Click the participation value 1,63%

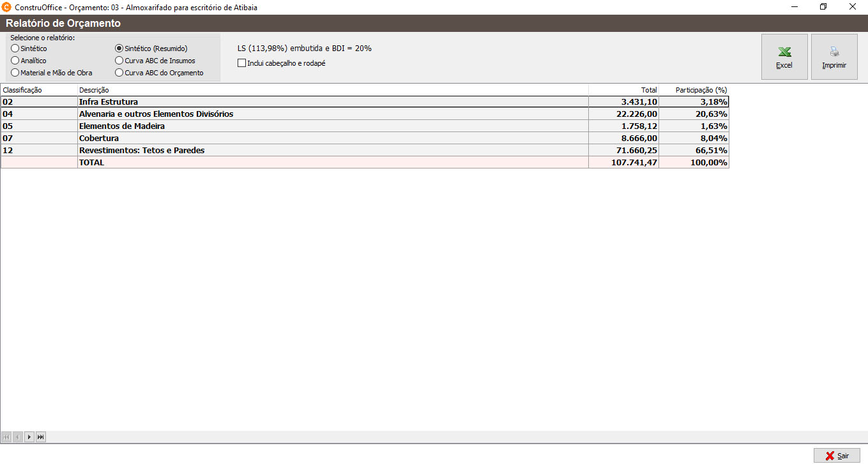(713, 126)
